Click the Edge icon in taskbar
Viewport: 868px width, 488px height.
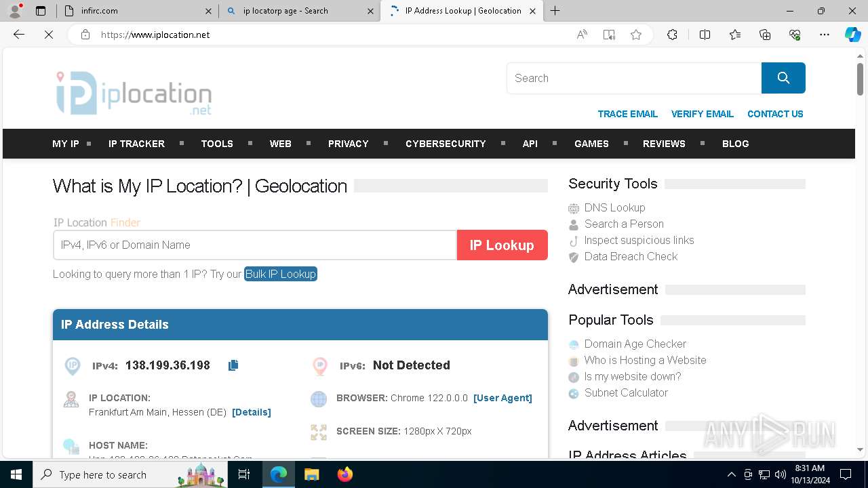(279, 474)
